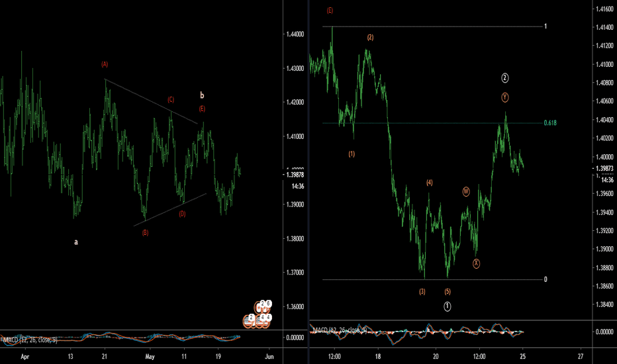Select the red (E) label atop the right chart
This screenshot has width=617, height=364.
(330, 11)
